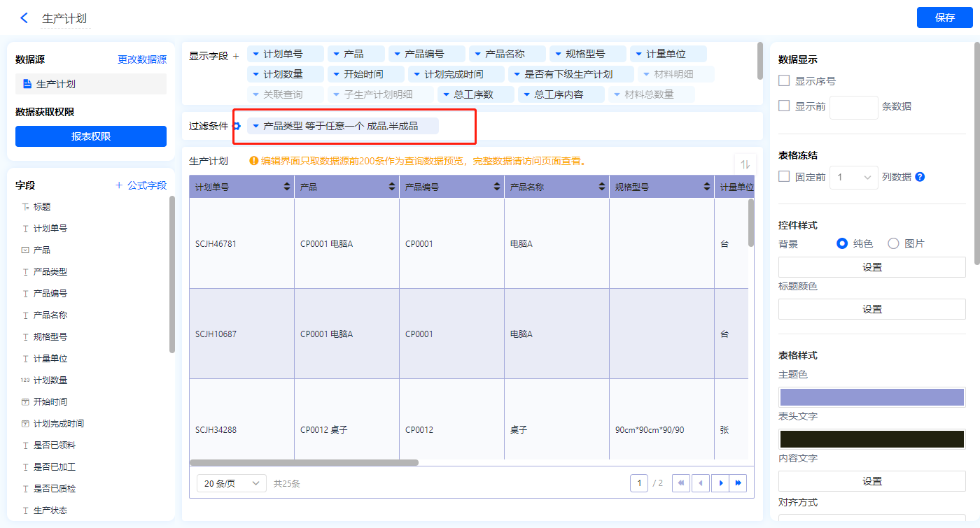This screenshot has width=980, height=528.
Task: Expand the 产品类型 filter condition dropdown
Action: (x=256, y=126)
